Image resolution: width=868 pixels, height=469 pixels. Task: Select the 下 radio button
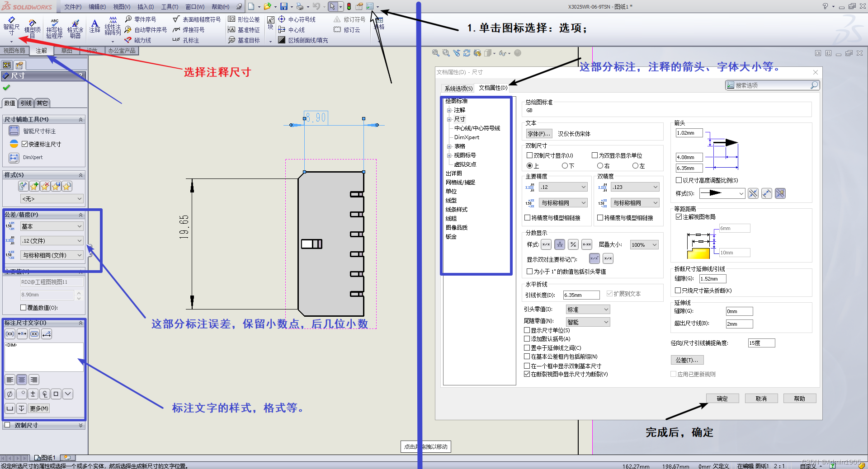tap(565, 166)
